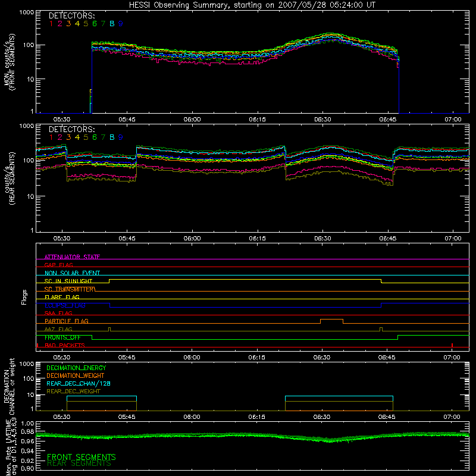Click cyan detector 8 in rear-segments legend
This screenshot has height=476, width=476.
(112, 137)
